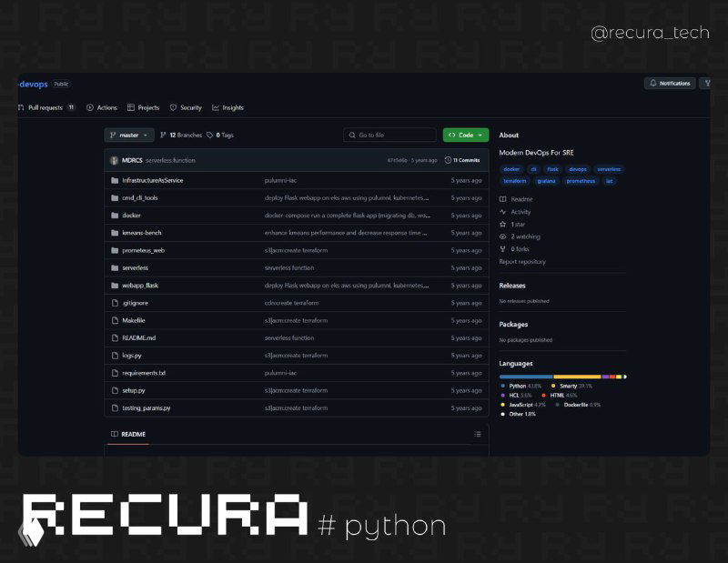Select the branch icon beside 12 Branches
The image size is (728, 563).
click(163, 136)
